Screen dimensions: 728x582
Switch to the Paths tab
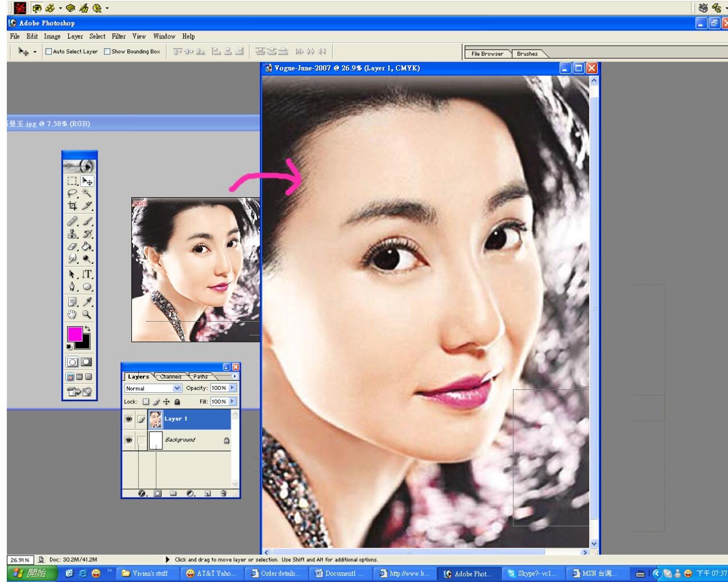(200, 377)
